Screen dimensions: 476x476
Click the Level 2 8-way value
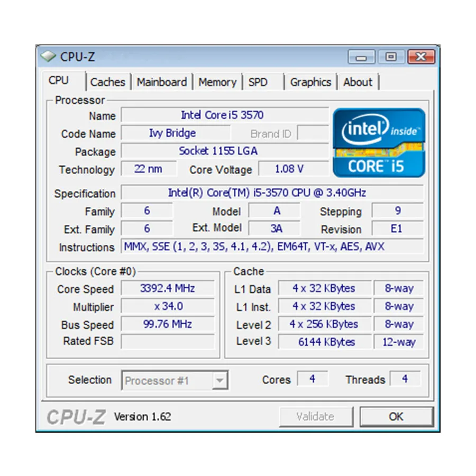click(399, 324)
